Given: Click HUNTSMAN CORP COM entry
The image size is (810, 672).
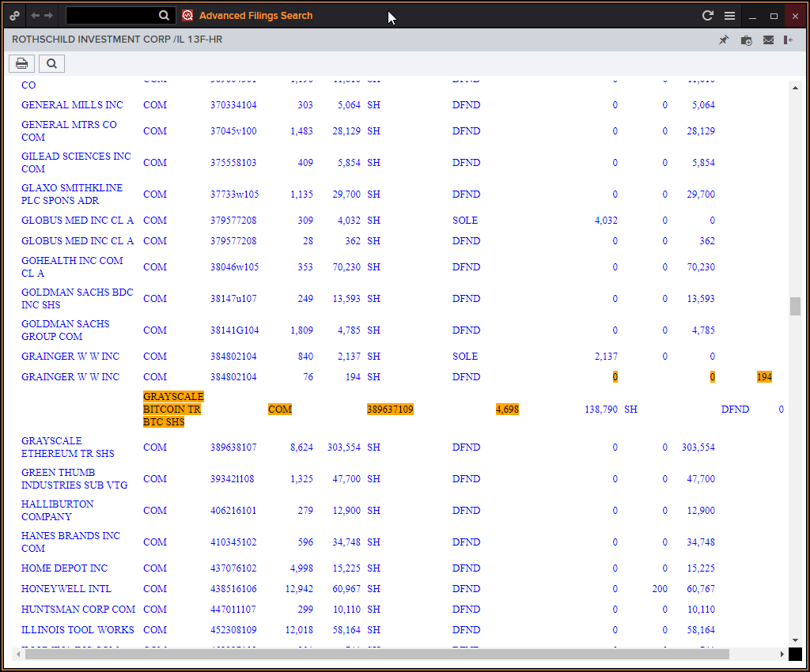Looking at the screenshot, I should click(x=78, y=610).
